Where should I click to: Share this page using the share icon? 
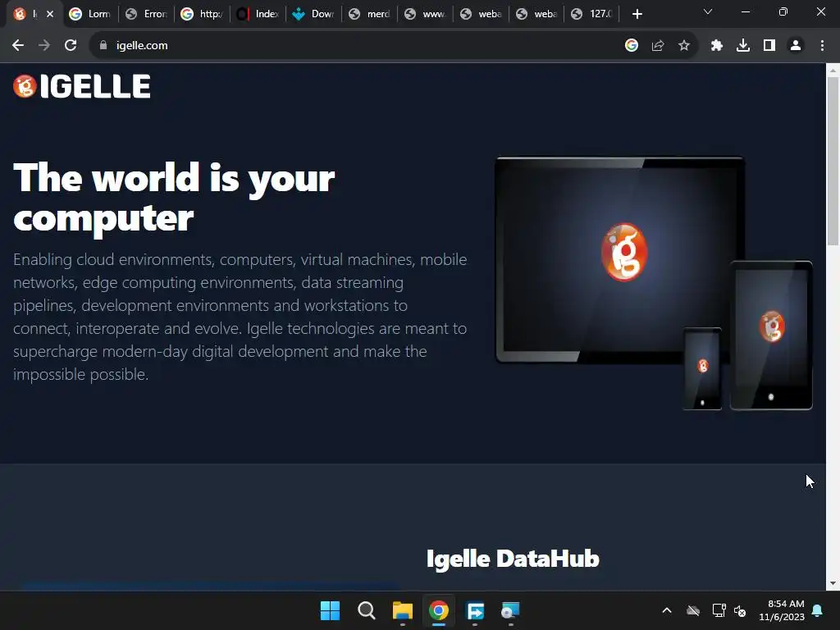coord(658,46)
